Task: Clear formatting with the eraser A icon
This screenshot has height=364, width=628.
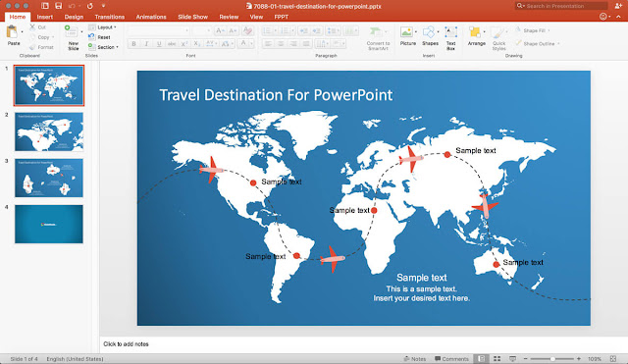Action: point(247,30)
